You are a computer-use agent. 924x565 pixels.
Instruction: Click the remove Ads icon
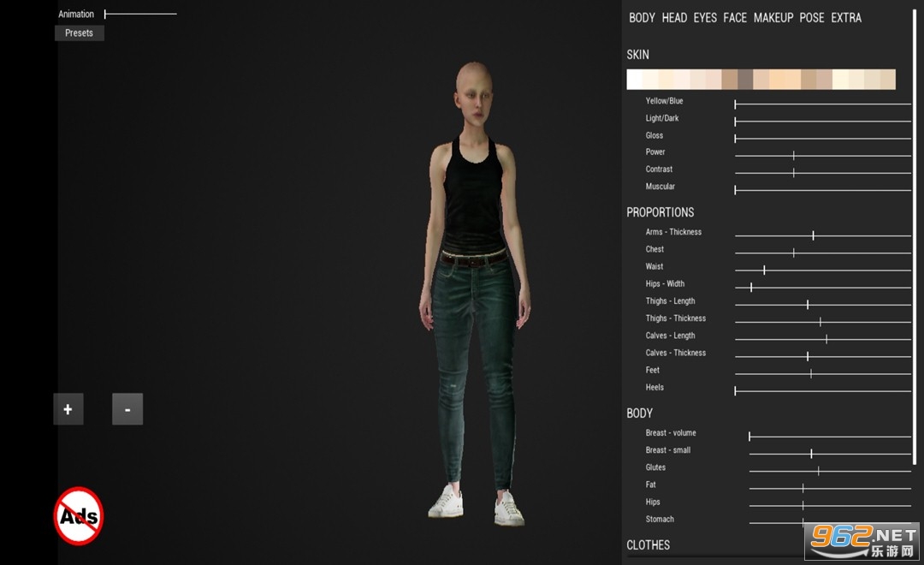79,516
